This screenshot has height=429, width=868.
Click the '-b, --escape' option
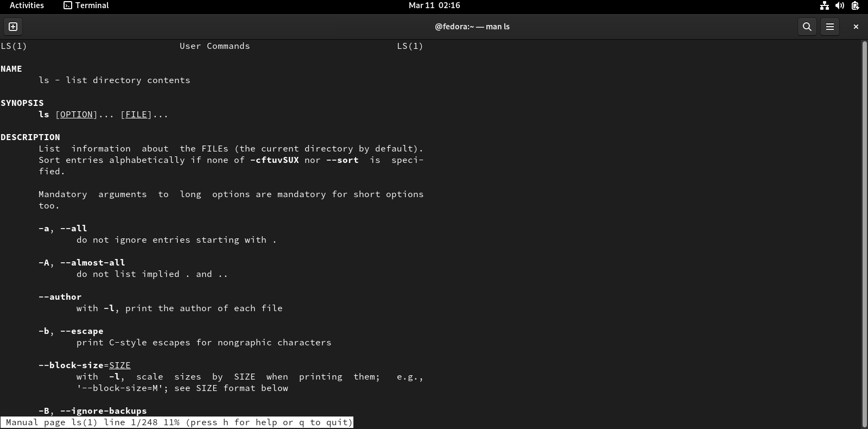[x=71, y=331]
